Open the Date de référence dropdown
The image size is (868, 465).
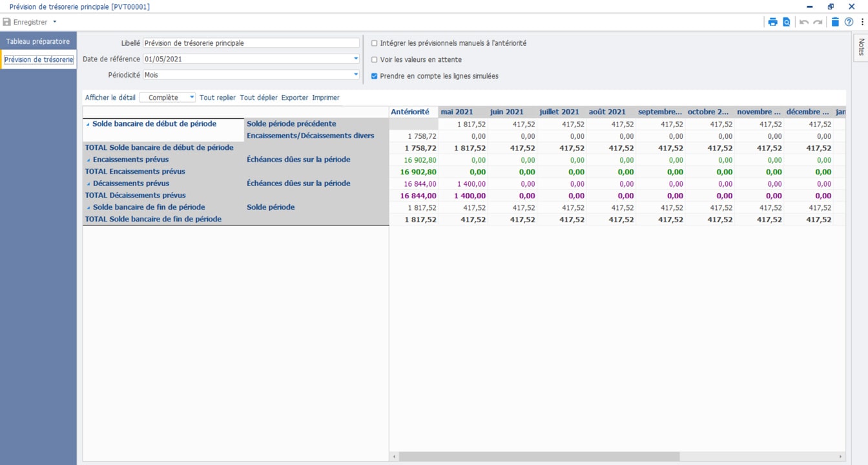[x=356, y=59]
